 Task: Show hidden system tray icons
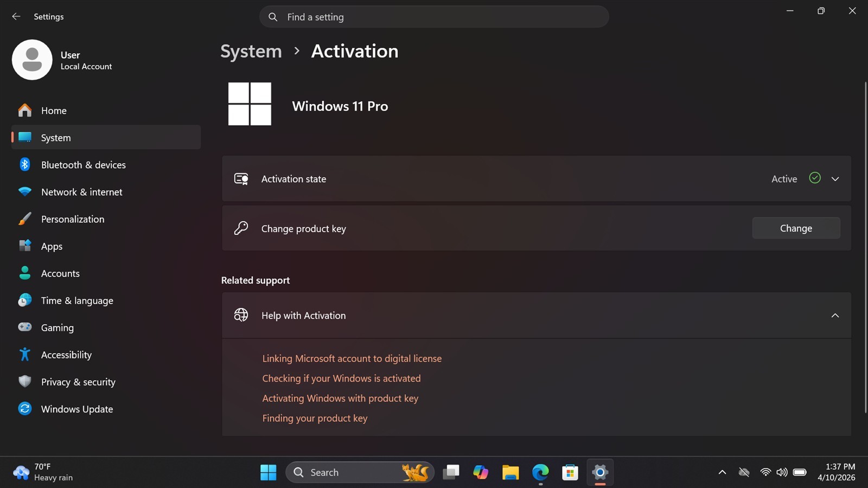coord(722,472)
